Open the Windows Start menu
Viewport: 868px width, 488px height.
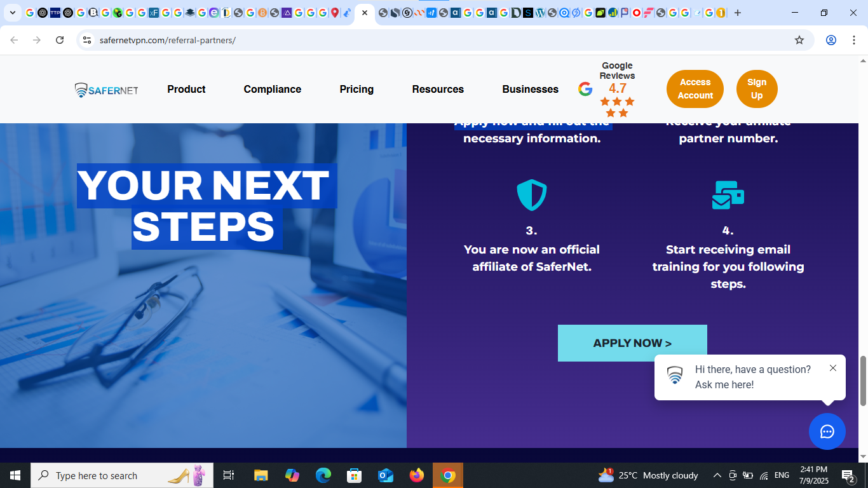coord(15,475)
